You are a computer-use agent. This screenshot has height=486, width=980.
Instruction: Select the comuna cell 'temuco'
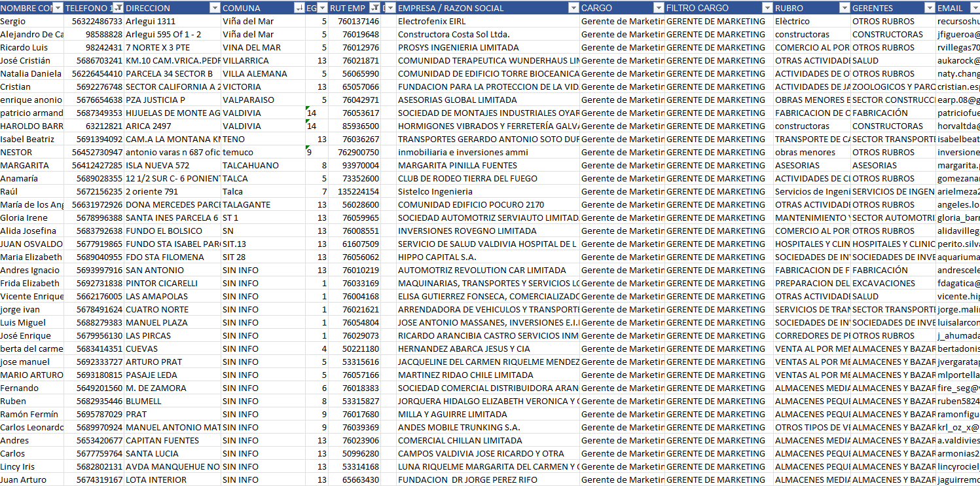263,152
